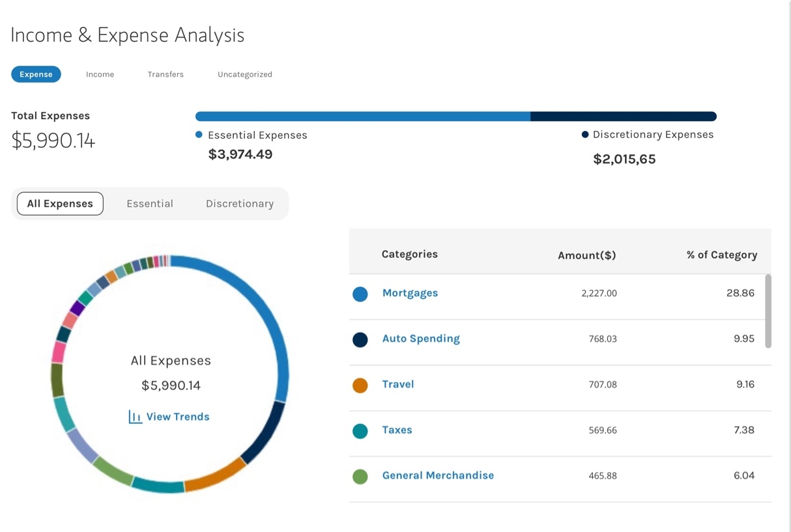Open the Income tab
Screen dimensions: 791x532
point(100,74)
